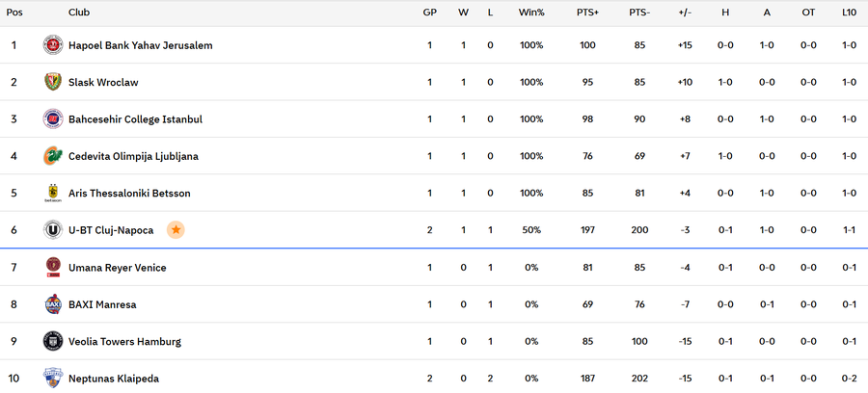868x393 pixels.
Task: Click Pos column header
Action: click(x=14, y=13)
